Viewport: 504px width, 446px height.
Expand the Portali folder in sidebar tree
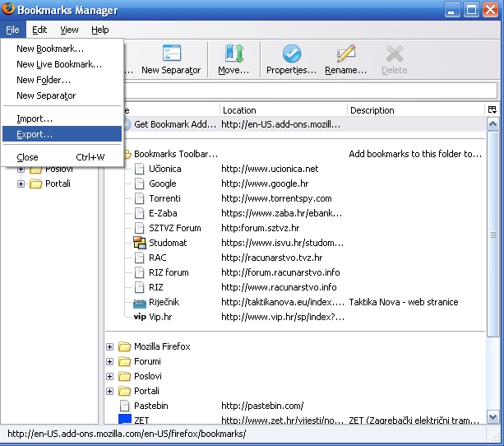pyautogui.click(x=21, y=184)
